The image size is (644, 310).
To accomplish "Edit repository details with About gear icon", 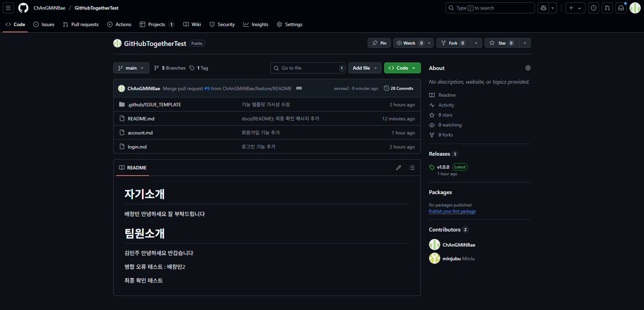I will click(528, 68).
